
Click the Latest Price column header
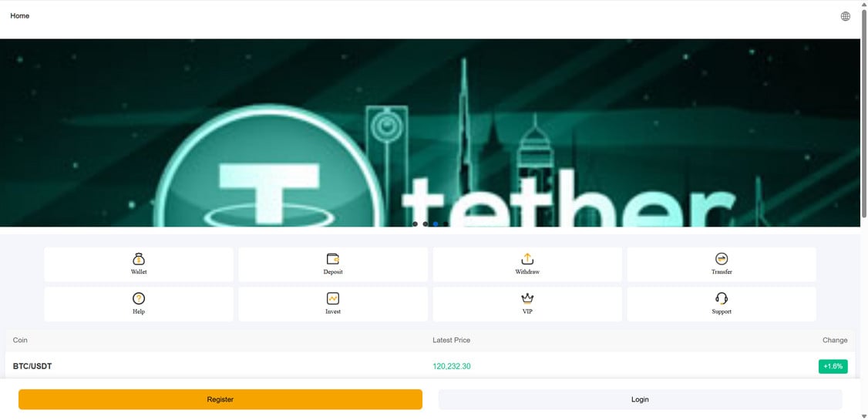[x=451, y=341]
